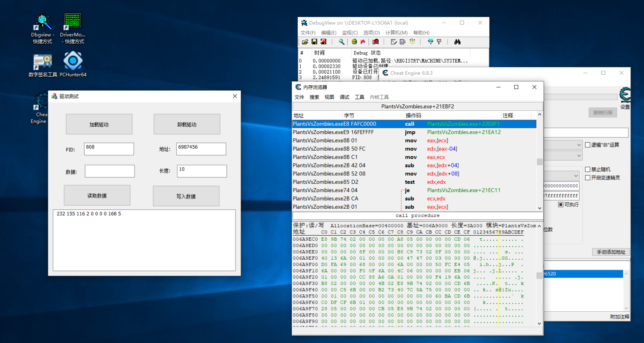Viewport: 644px width, 343px height.
Task: Toggle the Capture Kernel gear icon in DebugView
Action: click(x=354, y=42)
